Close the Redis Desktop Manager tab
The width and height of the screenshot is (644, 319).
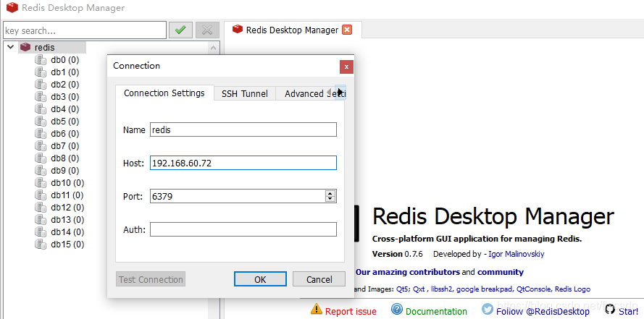coord(347,30)
